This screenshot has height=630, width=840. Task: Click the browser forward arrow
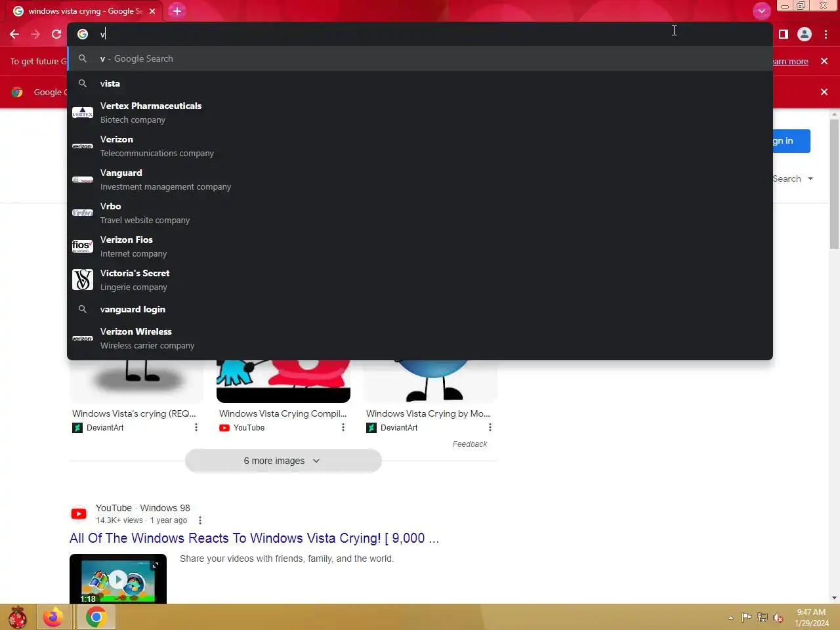(x=35, y=34)
